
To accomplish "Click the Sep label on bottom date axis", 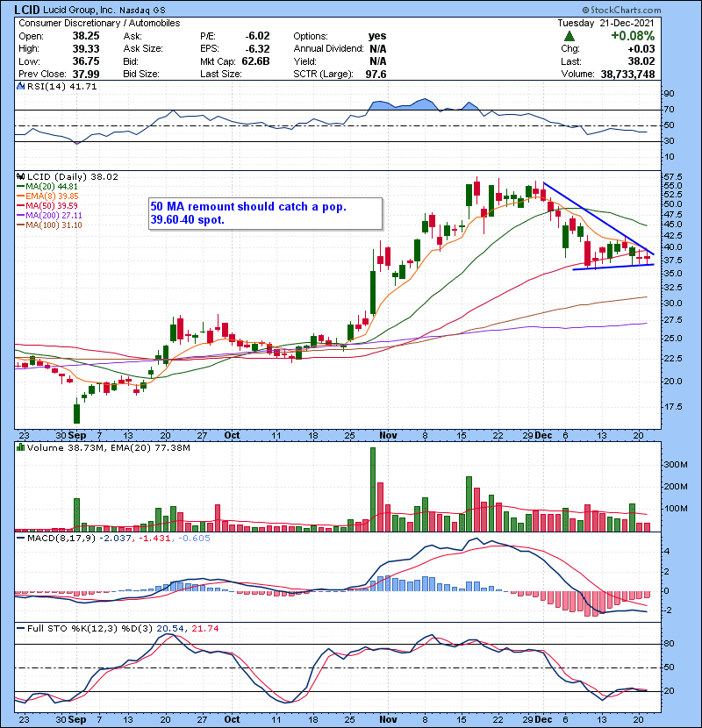I will (x=77, y=719).
